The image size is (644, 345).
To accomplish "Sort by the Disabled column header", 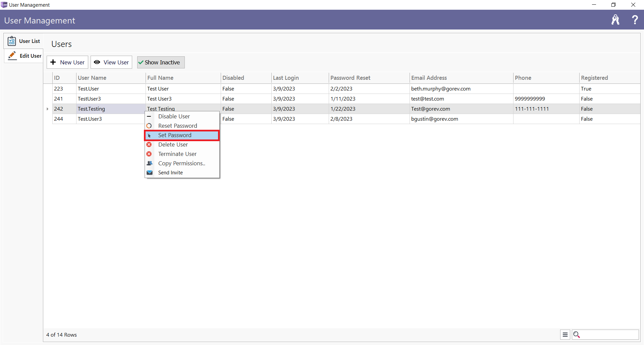I will coord(246,78).
